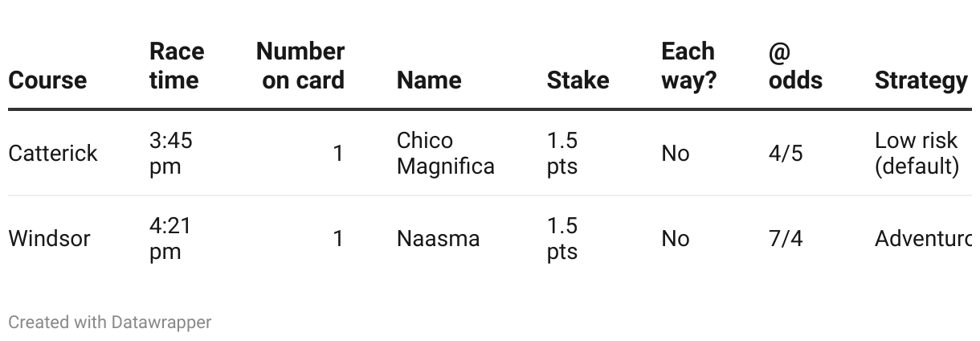Click the Low risk (default) strategy cell
Viewport: 980px width, 341px height.
click(917, 154)
